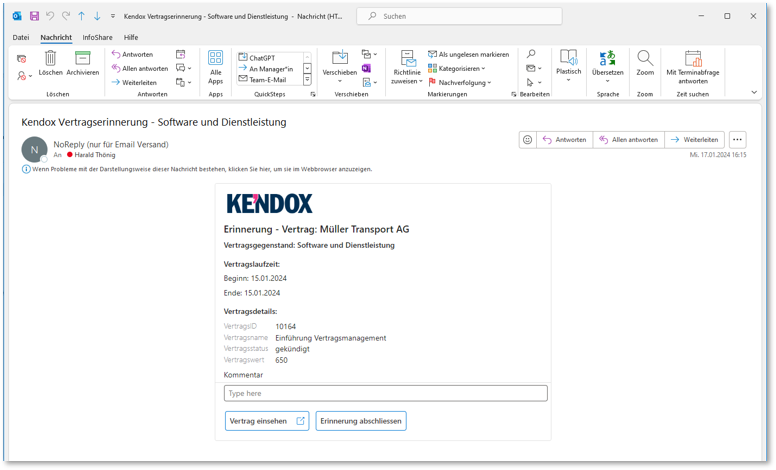
Task: Open the junk sender dropdown in Löschen group
Action: 24,76
